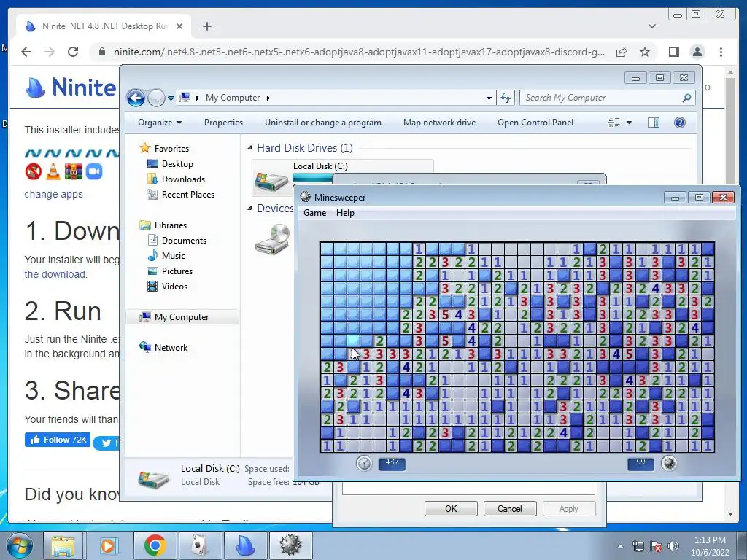Click Map network drive
Viewport: 747px width, 560px height.
coord(439,122)
